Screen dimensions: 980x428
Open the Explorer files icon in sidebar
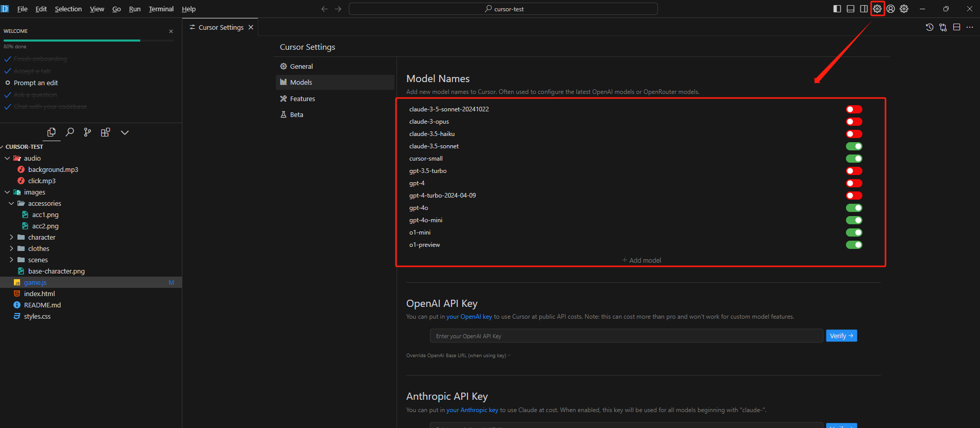point(51,132)
